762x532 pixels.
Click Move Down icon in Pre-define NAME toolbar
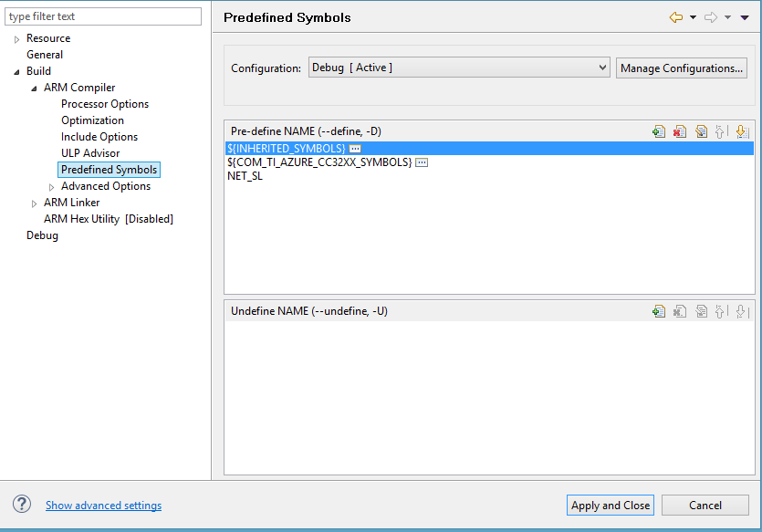point(741,131)
